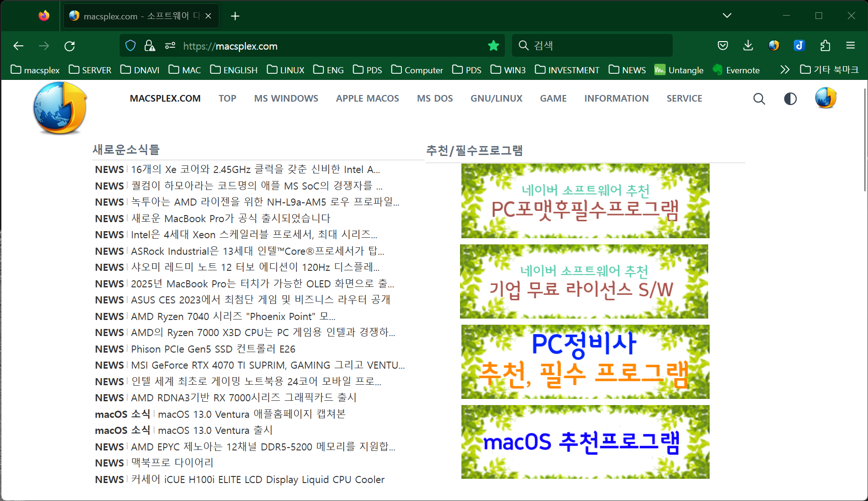Open MS WINDOWS menu
868x501 pixels.
point(286,98)
